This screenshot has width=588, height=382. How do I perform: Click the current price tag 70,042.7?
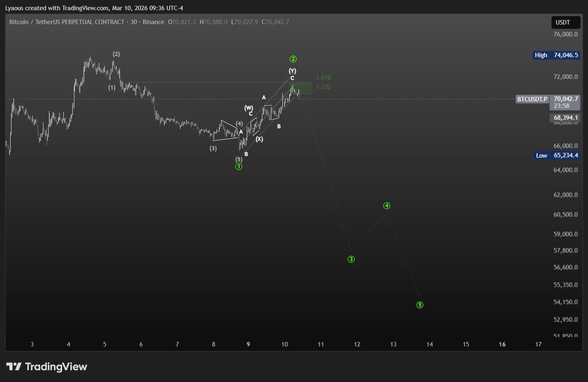pos(564,98)
